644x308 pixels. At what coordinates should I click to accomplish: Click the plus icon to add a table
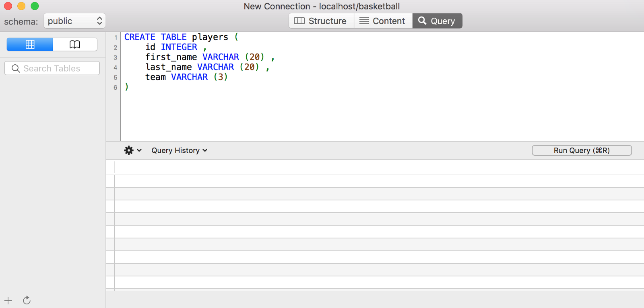click(8, 300)
